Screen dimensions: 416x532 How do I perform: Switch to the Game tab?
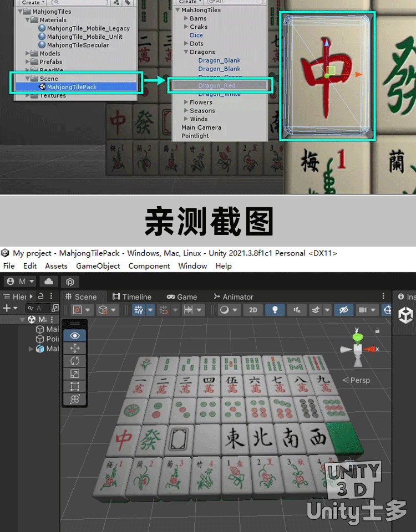click(182, 297)
